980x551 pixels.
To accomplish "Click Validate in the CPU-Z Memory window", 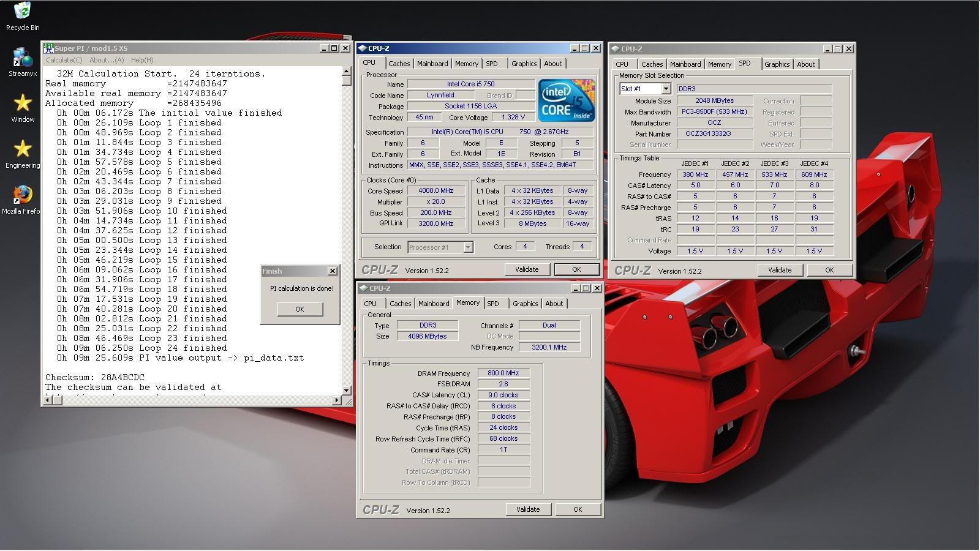I will coord(527,509).
